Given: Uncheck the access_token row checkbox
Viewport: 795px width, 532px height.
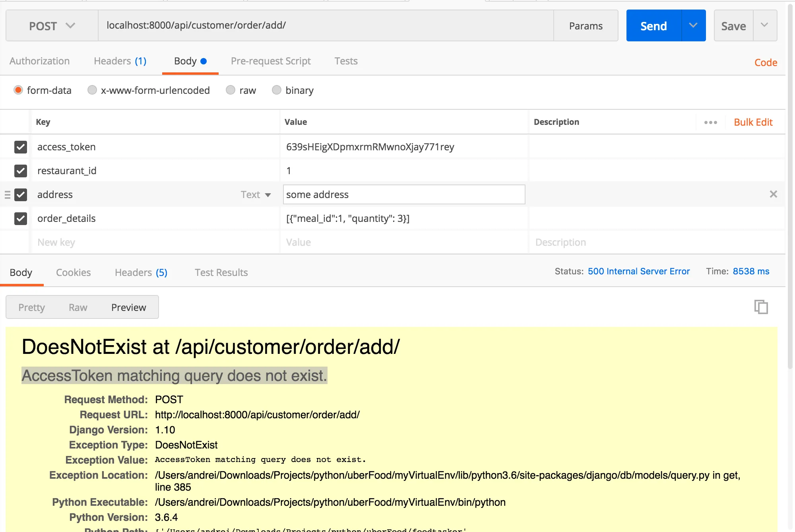Looking at the screenshot, I should coord(21,147).
